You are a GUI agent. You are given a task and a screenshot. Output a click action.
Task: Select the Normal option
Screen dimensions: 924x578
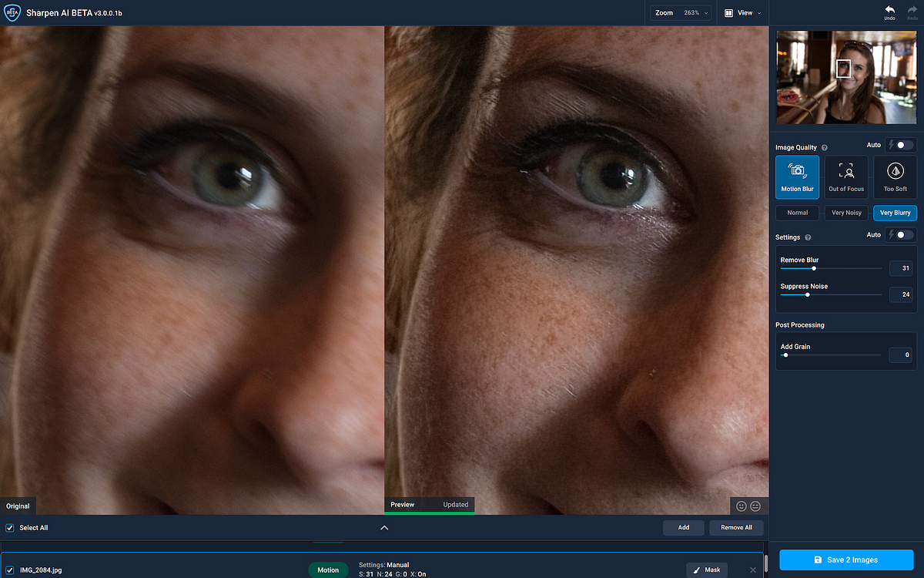point(798,213)
